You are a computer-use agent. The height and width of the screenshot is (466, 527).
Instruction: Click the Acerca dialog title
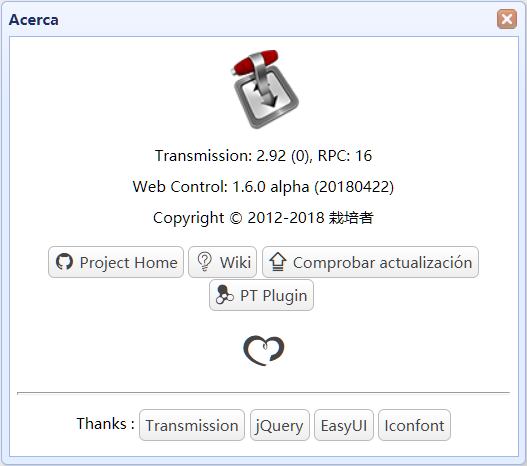click(34, 20)
